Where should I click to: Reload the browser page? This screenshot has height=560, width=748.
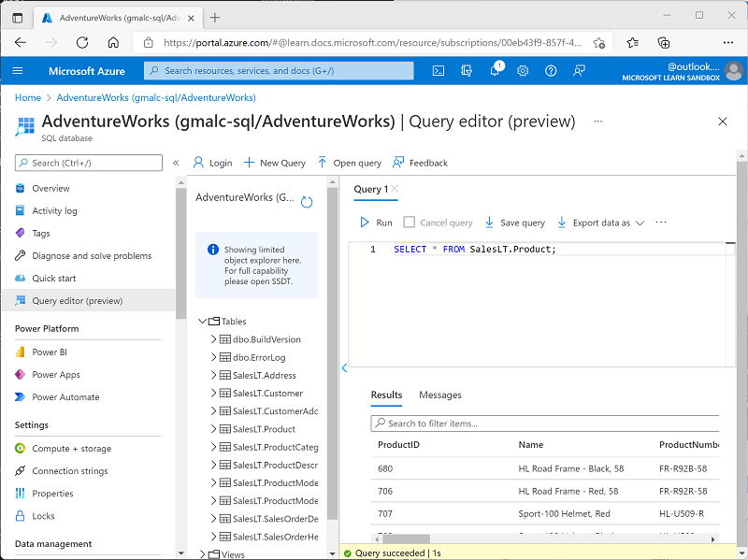tap(82, 42)
